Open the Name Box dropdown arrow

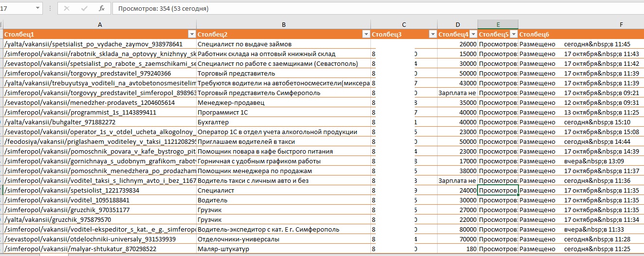pyautogui.click(x=38, y=8)
